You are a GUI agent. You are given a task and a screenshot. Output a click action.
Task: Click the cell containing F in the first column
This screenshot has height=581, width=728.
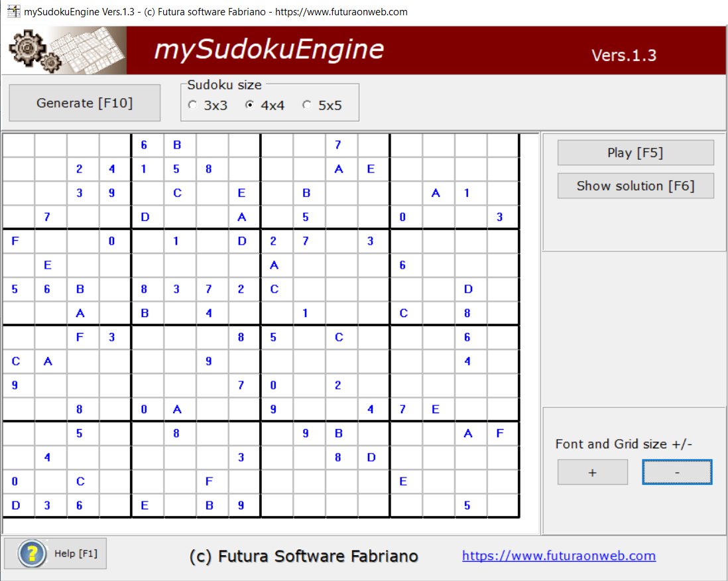click(x=18, y=241)
